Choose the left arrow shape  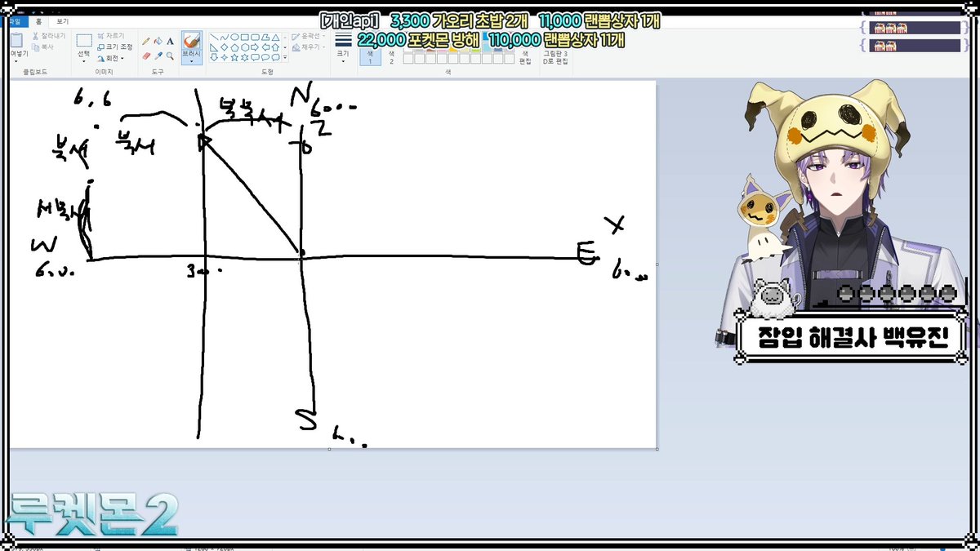point(265,47)
